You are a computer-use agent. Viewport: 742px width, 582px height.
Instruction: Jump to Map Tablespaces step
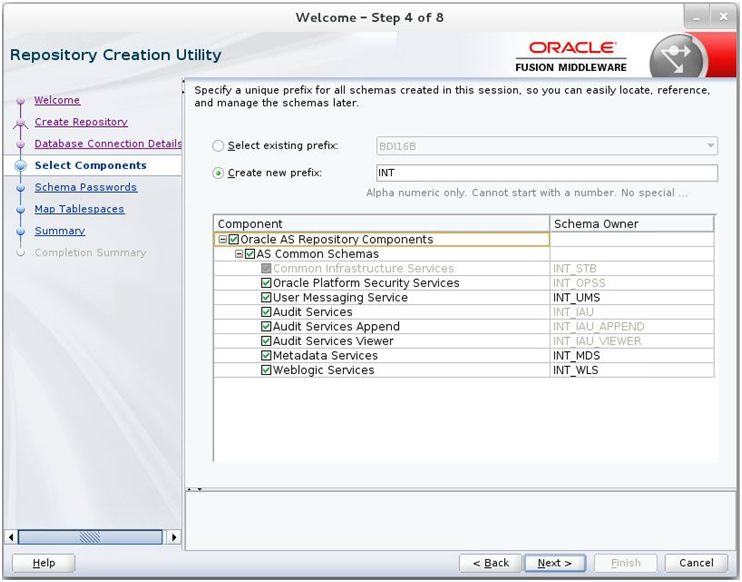80,209
